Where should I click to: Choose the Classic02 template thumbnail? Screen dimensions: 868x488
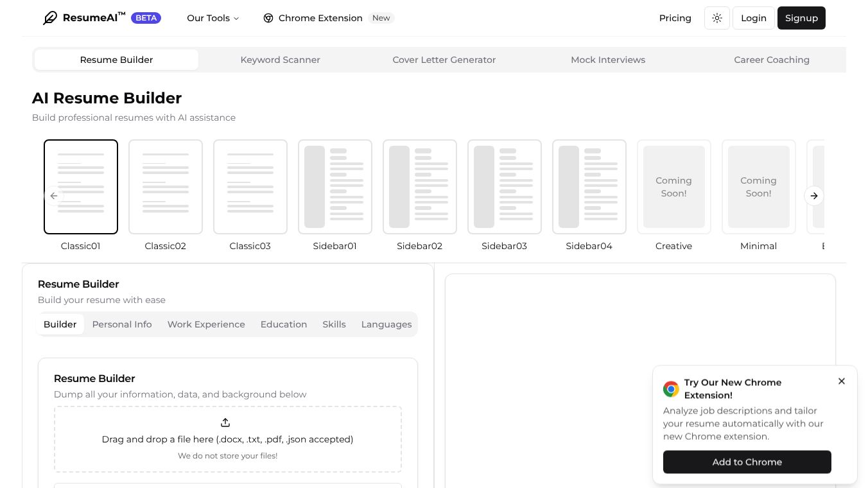click(x=166, y=187)
